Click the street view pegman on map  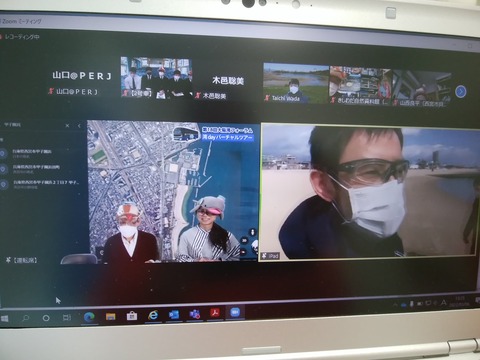(252, 232)
